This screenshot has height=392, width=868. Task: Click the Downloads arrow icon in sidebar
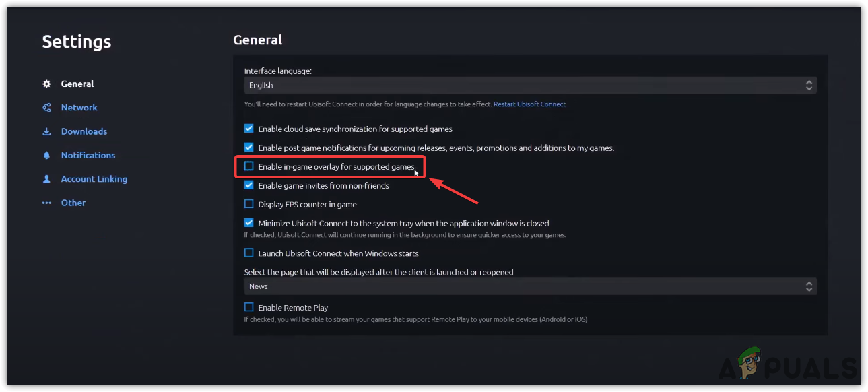(46, 131)
